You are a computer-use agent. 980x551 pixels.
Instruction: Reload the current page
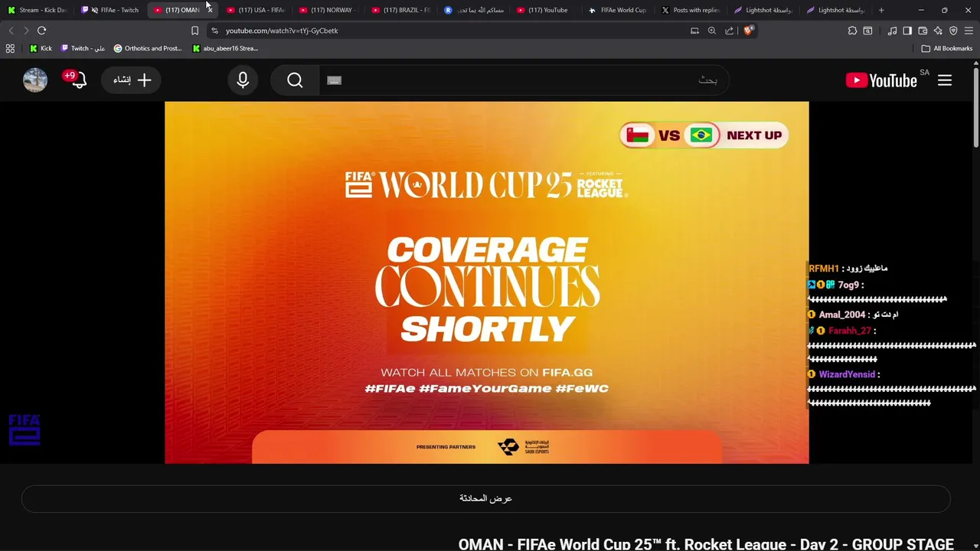pos(41,31)
